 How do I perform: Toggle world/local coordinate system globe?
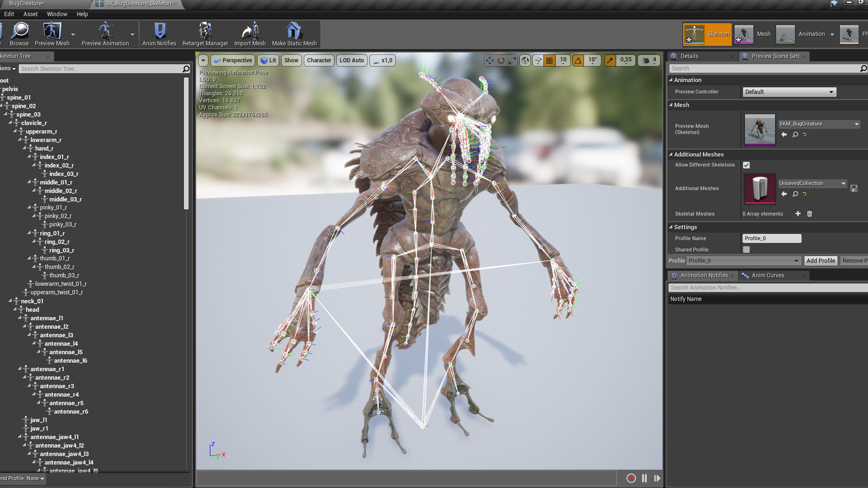[x=525, y=61]
